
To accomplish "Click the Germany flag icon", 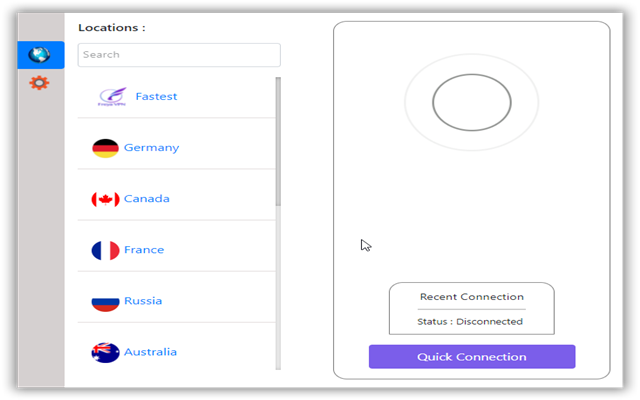I will click(x=105, y=148).
